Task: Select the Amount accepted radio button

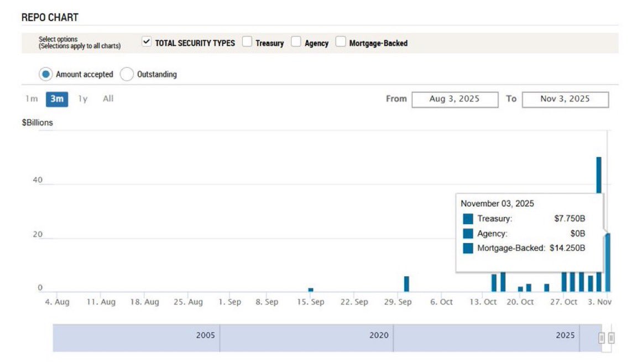Action: coord(46,74)
